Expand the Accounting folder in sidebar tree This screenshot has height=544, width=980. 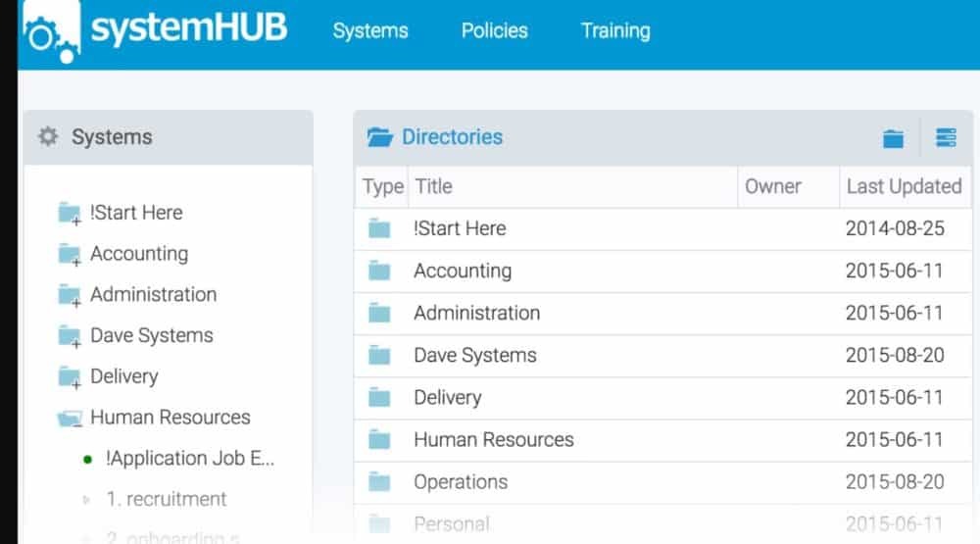click(x=69, y=255)
